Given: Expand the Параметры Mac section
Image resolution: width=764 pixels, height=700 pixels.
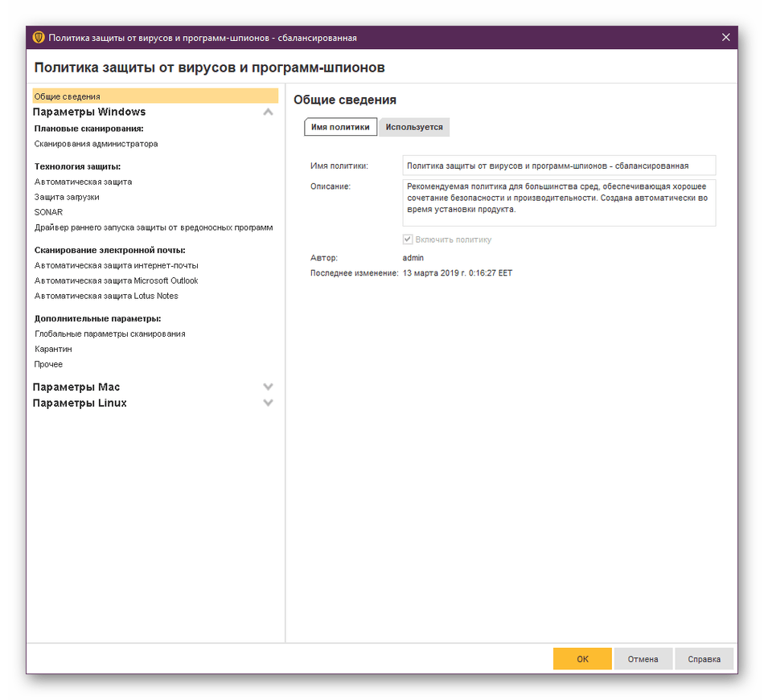Looking at the screenshot, I should click(x=268, y=387).
